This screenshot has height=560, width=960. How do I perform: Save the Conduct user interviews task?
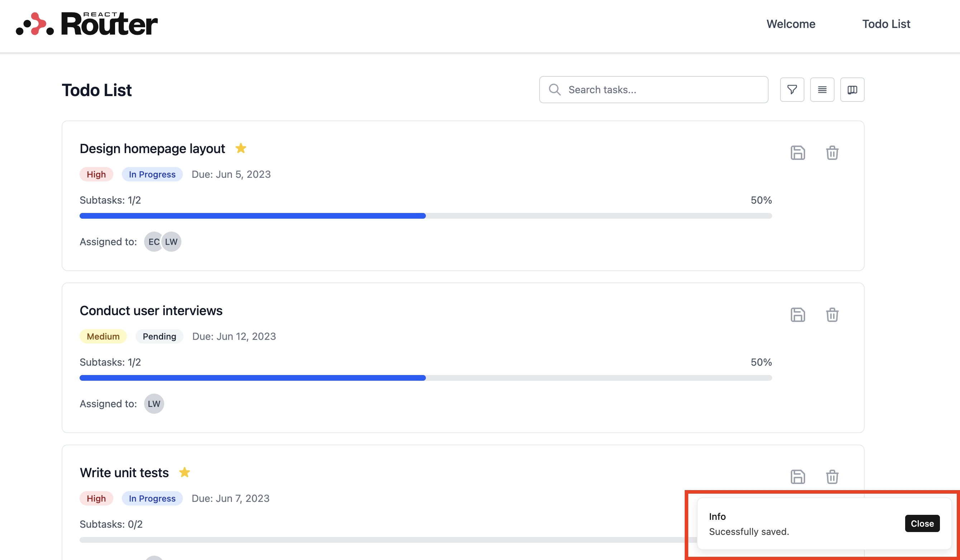pyautogui.click(x=797, y=315)
